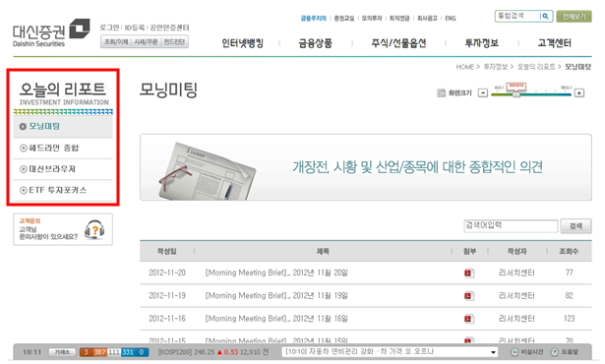This screenshot has height=364, width=605.
Task: Open 고객센터 main menu
Action: [555, 43]
